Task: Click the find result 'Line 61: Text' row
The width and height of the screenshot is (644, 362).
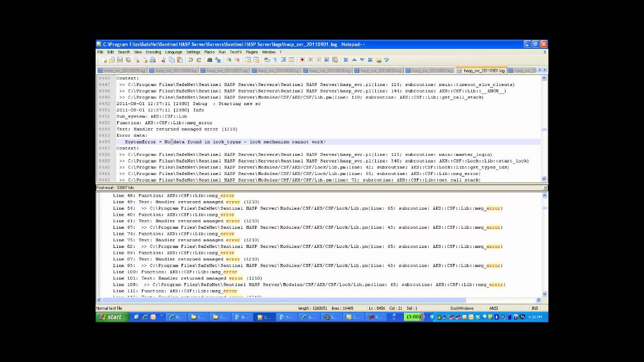Action: point(186,221)
